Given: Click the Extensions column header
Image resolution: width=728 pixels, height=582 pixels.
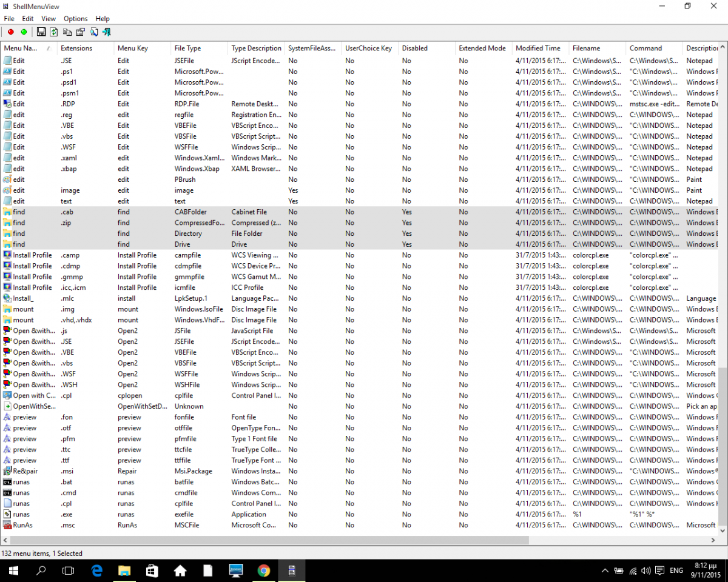Looking at the screenshot, I should (x=76, y=48).
